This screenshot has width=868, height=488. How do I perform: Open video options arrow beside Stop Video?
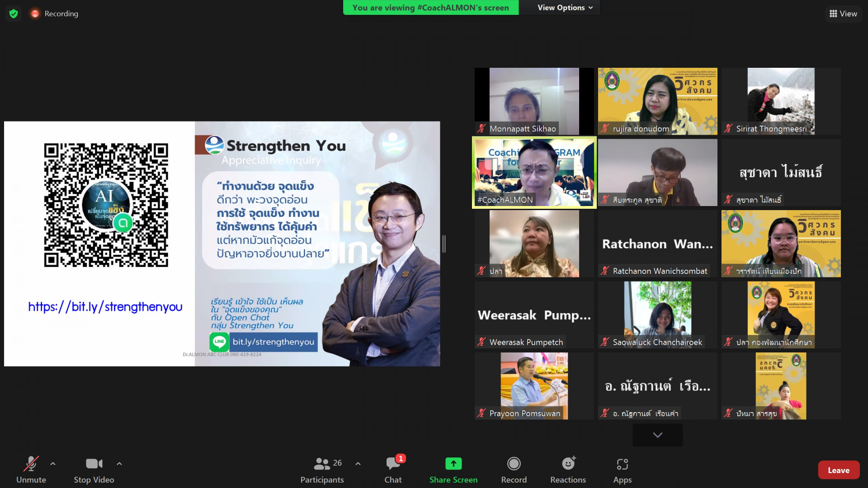click(119, 464)
